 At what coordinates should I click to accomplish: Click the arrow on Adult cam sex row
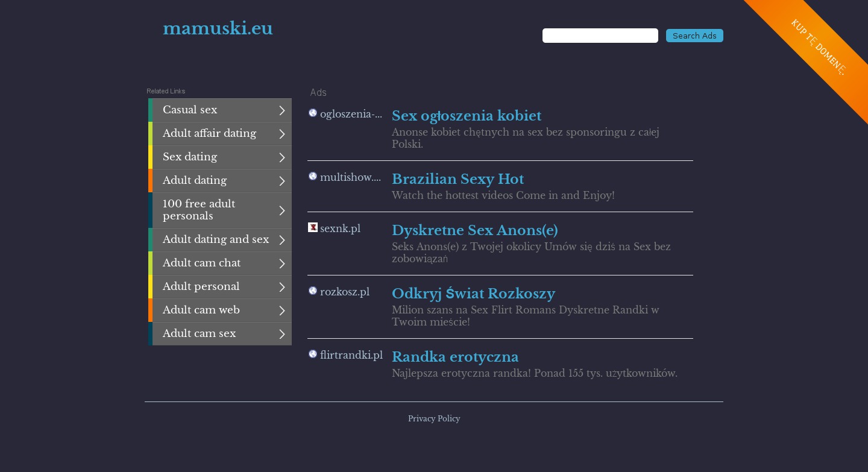pos(281,334)
